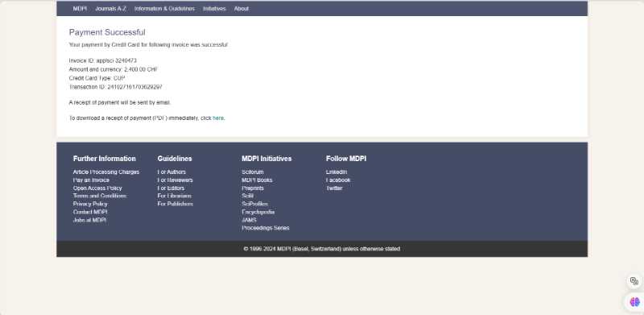This screenshot has height=315, width=644.
Task: Follow MDPI on Facebook
Action: point(338,180)
